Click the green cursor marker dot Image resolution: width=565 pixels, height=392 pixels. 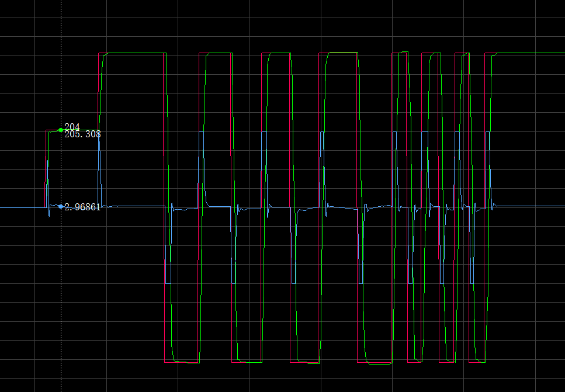click(x=61, y=130)
